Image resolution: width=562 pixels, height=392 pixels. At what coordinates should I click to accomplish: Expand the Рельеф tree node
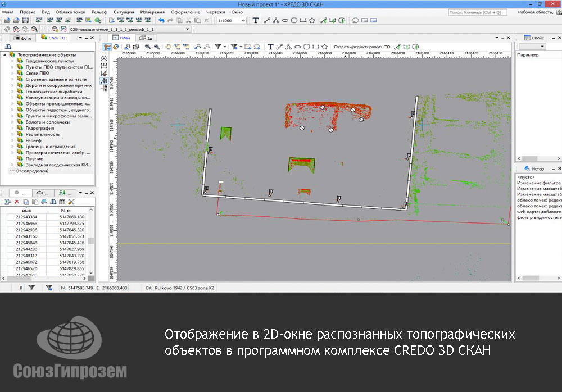click(x=12, y=140)
